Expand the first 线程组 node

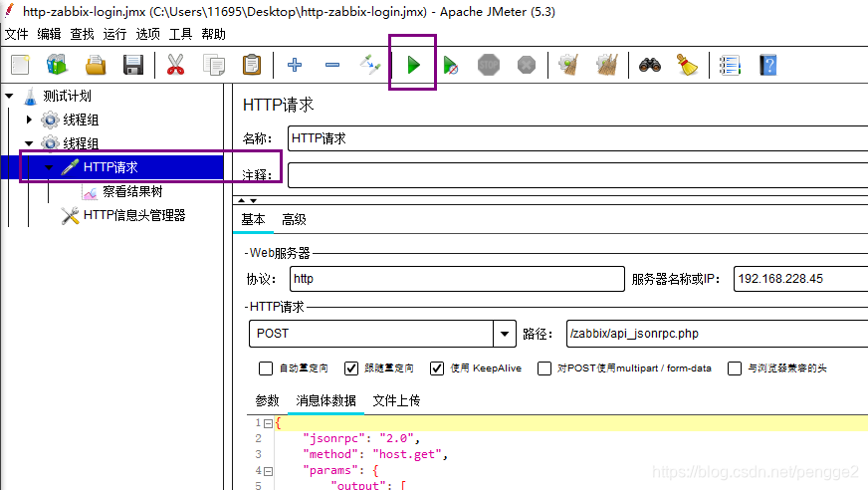pyautogui.click(x=29, y=120)
